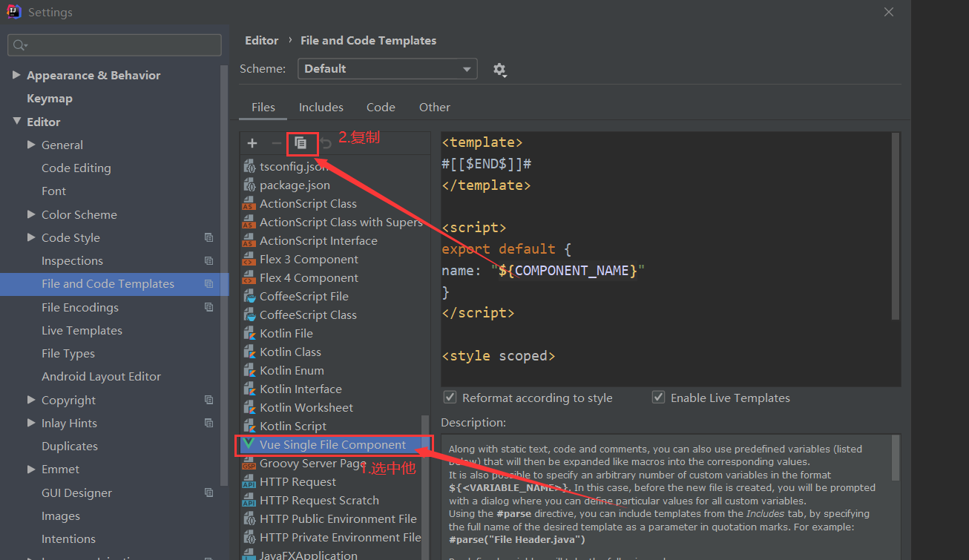Click the reset to default undo icon
The height and width of the screenshot is (560, 969).
pyautogui.click(x=325, y=143)
